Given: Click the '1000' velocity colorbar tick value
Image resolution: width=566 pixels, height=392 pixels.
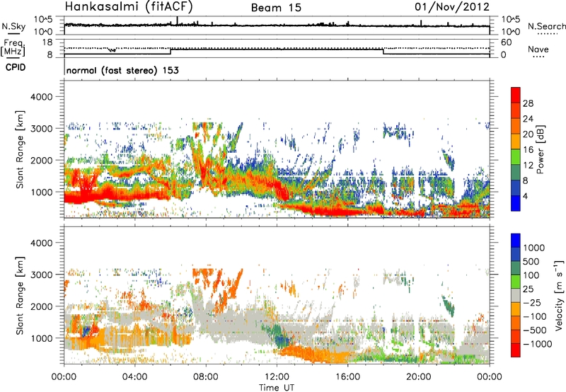Looking at the screenshot, I should click(533, 248).
